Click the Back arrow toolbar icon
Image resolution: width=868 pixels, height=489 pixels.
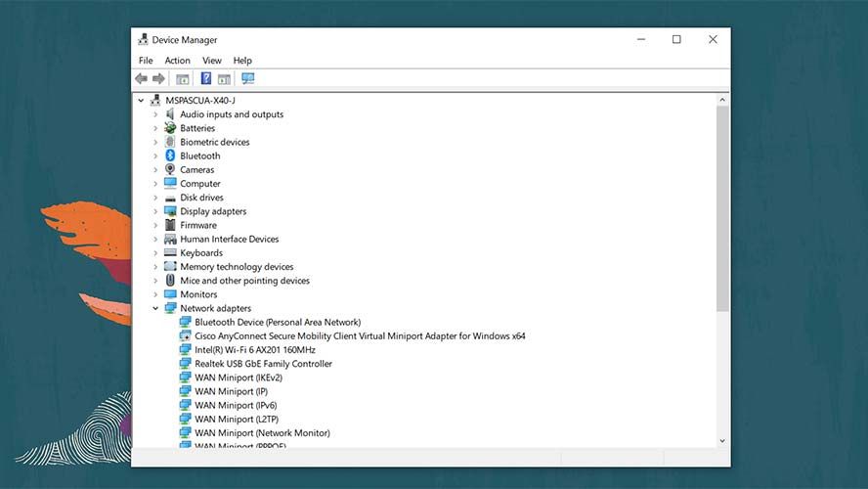[141, 78]
